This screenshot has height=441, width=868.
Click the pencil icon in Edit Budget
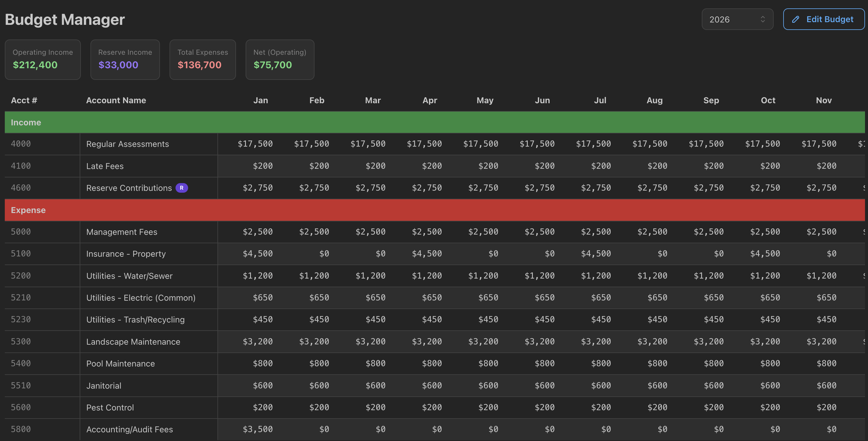pos(796,19)
